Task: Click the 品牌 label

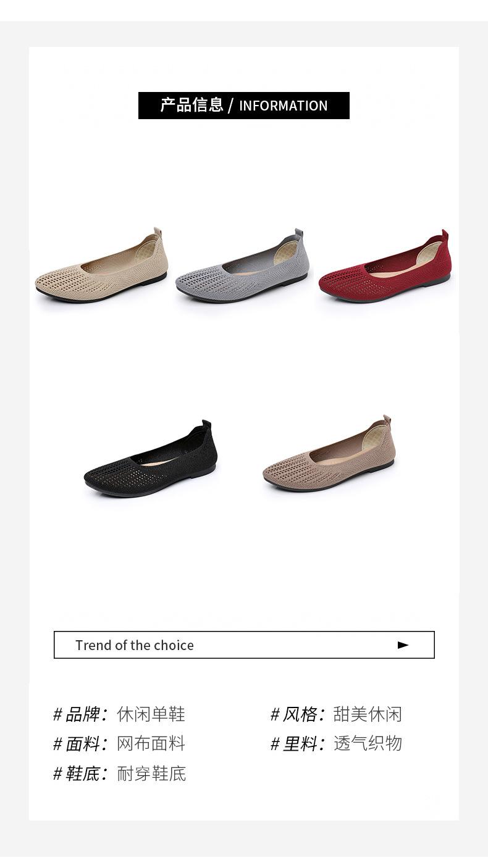Action: 82,715
